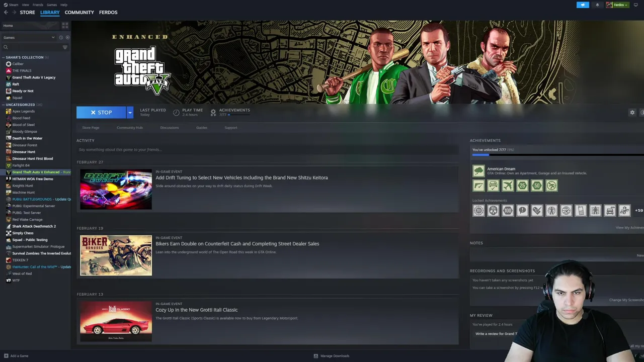The image size is (644, 362).
Task: Click the back navigation arrow
Action: [x=6, y=12]
